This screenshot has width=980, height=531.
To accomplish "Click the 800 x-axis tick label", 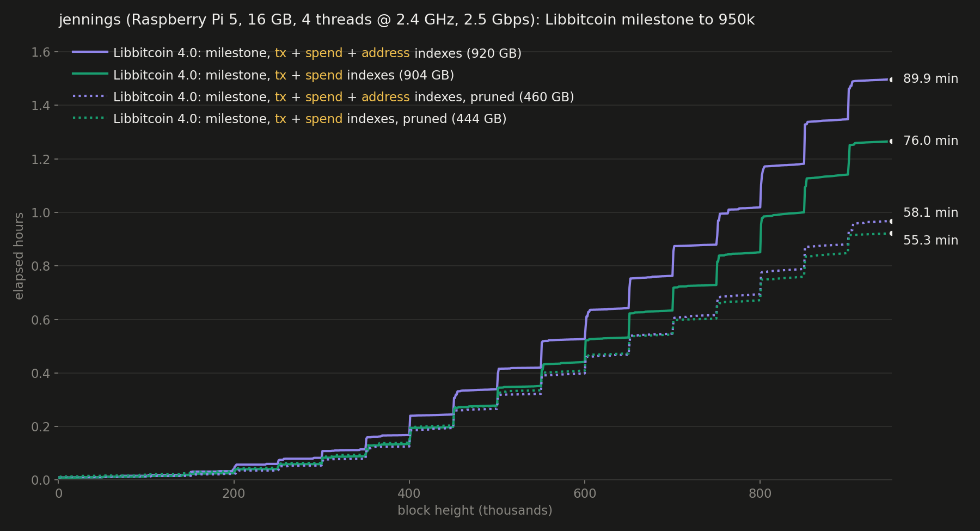I will click(x=759, y=494).
